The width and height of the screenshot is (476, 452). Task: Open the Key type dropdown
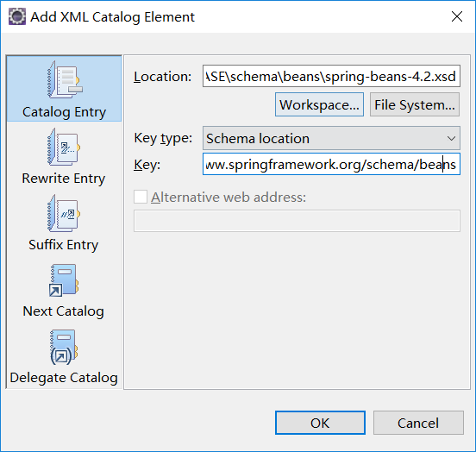331,139
